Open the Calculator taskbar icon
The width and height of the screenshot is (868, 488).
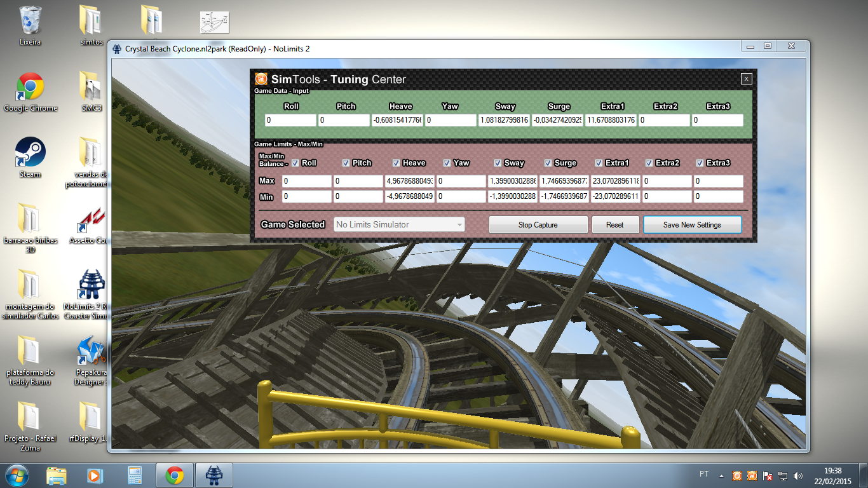click(x=134, y=475)
